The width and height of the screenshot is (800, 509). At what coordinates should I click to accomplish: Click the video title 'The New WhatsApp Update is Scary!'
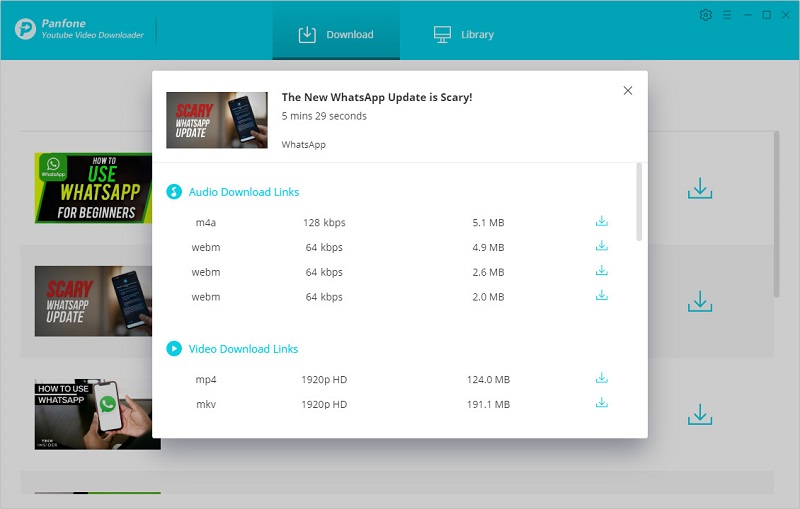click(x=377, y=97)
